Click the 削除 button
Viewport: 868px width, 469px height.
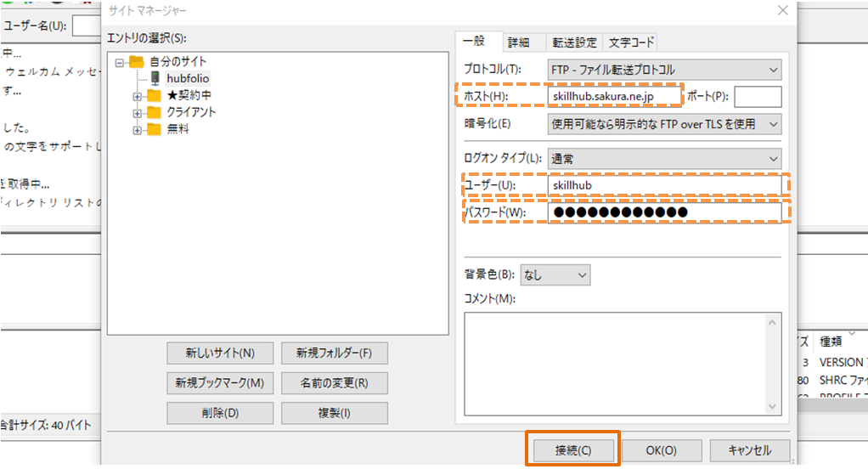point(220,413)
